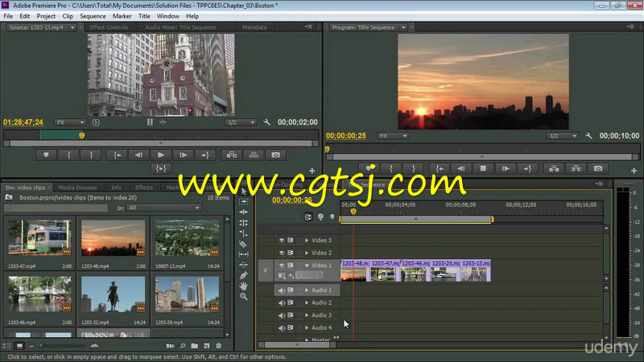Hide the Video 1 track output
Image resolution: width=644 pixels, height=362 pixels.
pyautogui.click(x=282, y=265)
